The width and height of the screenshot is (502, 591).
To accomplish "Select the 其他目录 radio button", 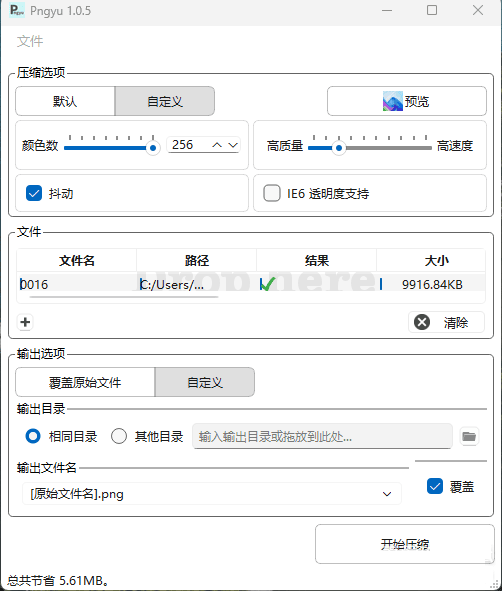I will (x=119, y=436).
